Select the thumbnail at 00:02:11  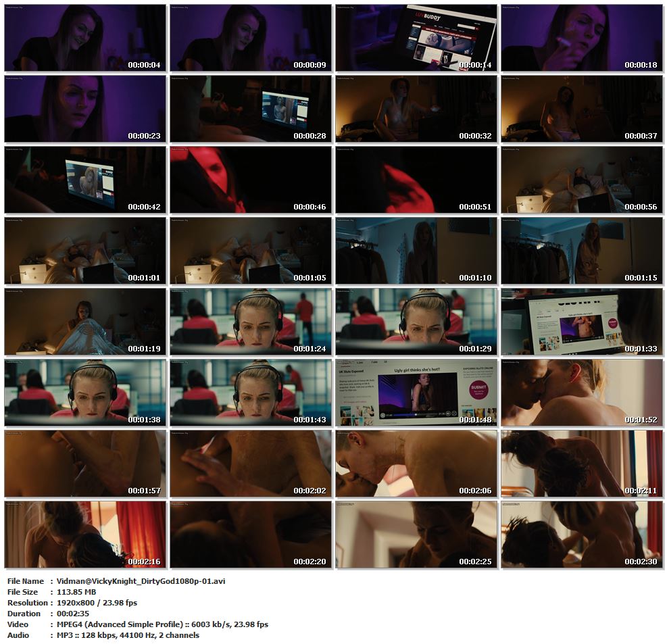[582, 464]
